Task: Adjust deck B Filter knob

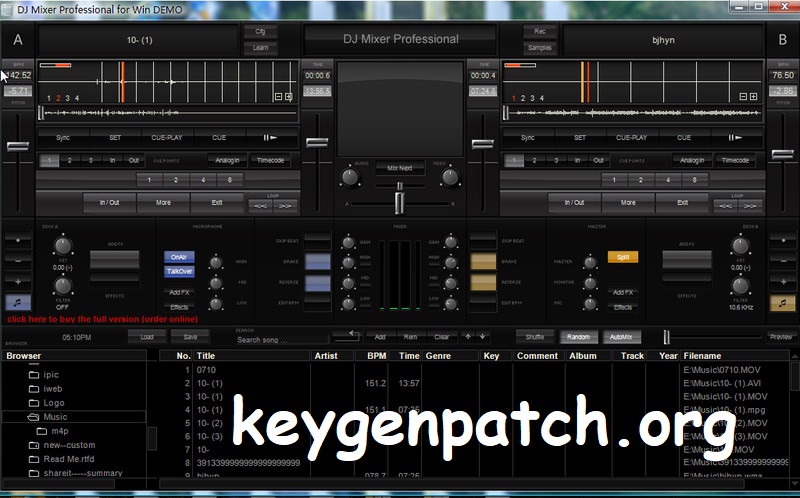Action: click(x=740, y=286)
